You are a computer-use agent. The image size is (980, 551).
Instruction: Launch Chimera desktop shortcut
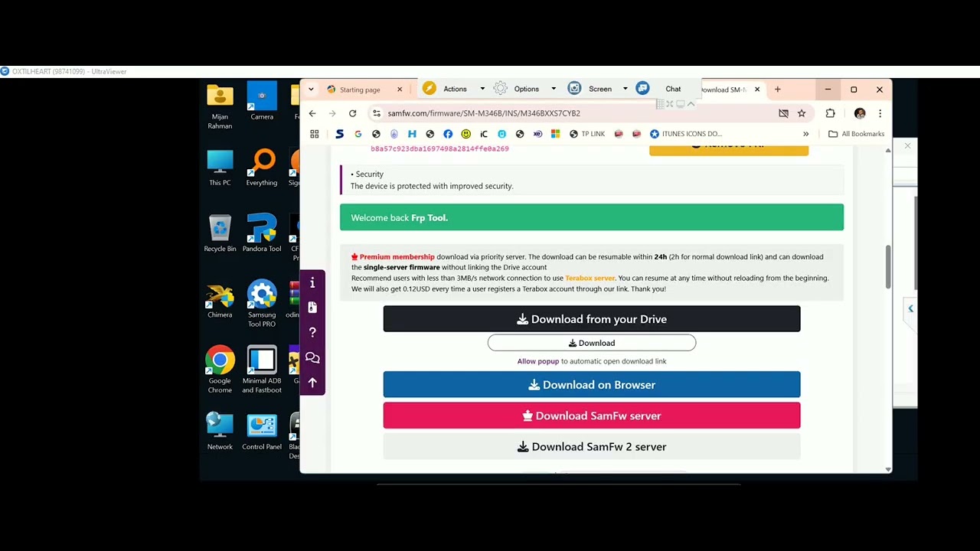[220, 299]
